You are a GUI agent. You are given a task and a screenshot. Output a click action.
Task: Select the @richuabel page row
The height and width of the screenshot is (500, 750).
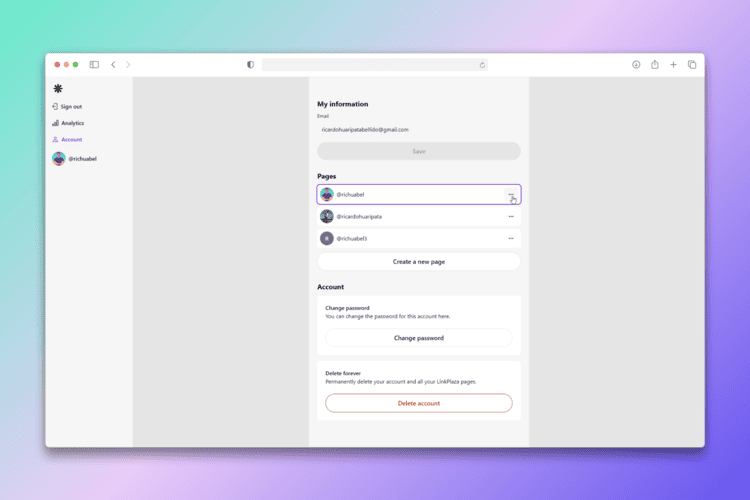(x=419, y=194)
